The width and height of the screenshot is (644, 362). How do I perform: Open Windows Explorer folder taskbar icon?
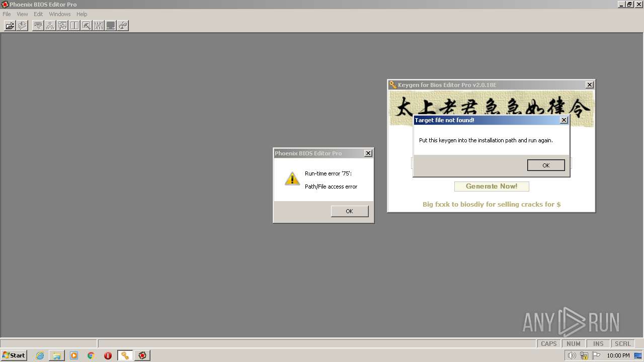tap(57, 355)
